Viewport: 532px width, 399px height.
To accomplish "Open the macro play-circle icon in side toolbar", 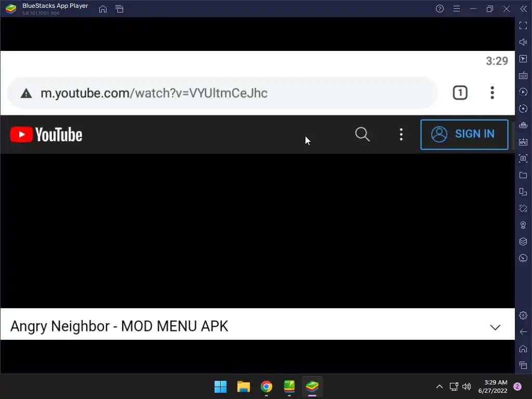I will (x=523, y=92).
